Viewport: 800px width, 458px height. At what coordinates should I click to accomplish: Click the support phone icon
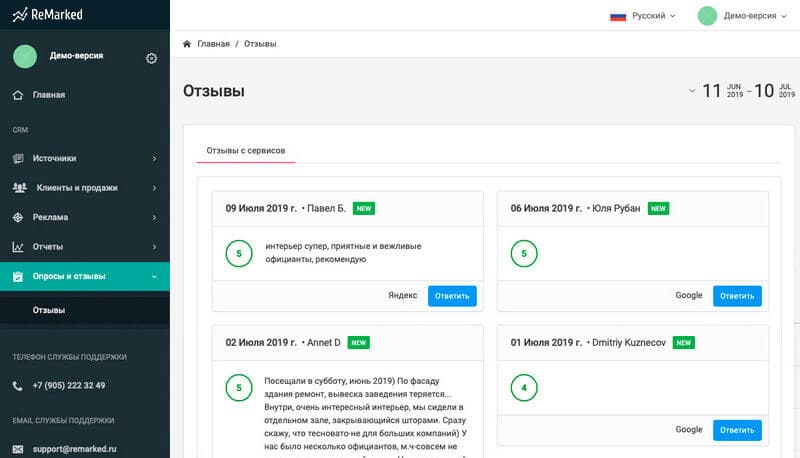click(18, 386)
